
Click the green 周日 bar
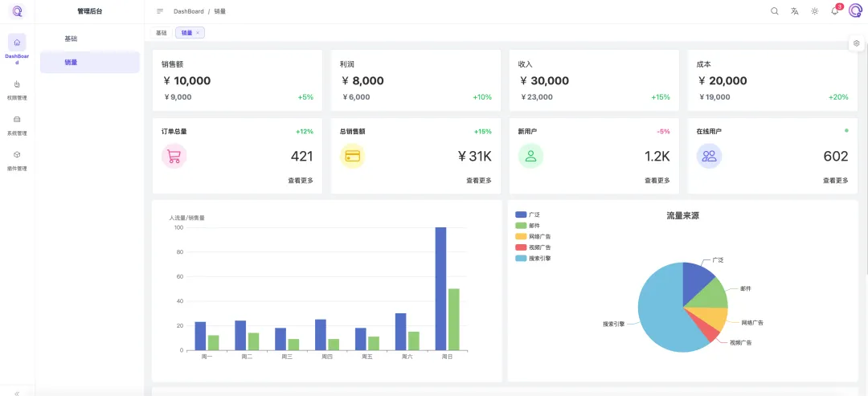454,319
